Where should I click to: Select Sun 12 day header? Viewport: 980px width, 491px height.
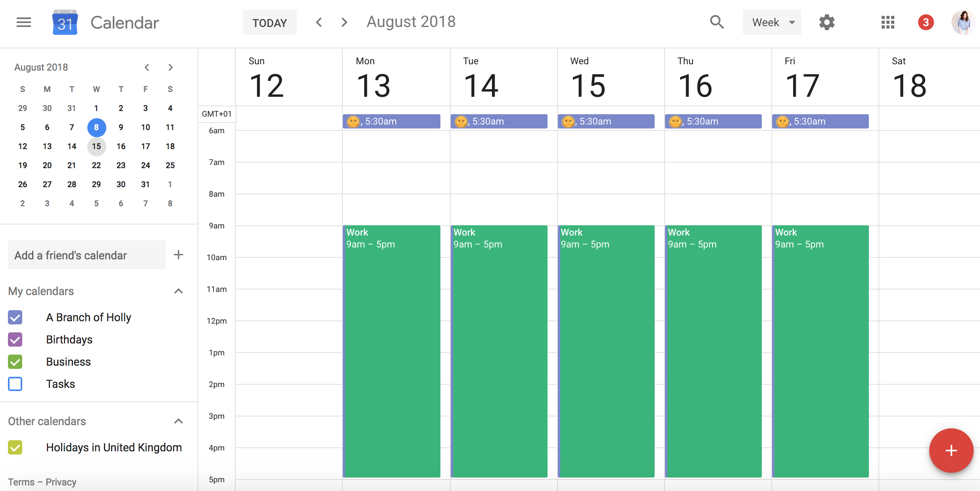pos(267,78)
